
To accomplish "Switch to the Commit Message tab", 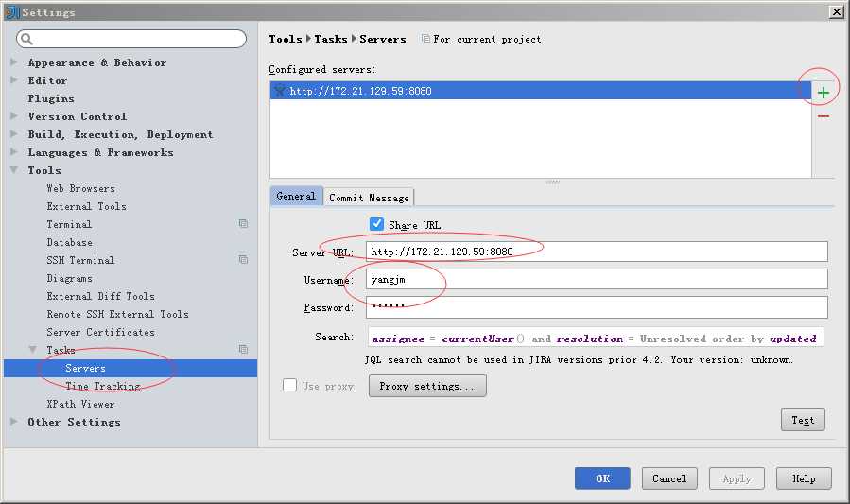I will click(x=369, y=198).
